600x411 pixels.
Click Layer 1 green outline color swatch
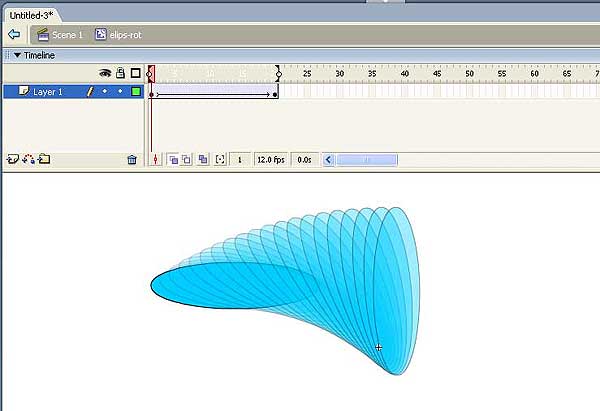136,91
